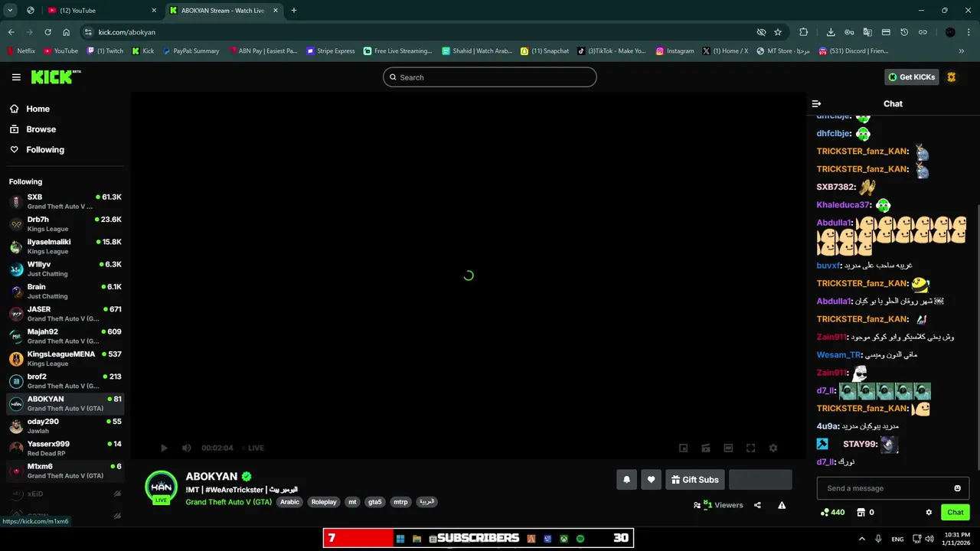Image resolution: width=980 pixels, height=551 pixels.
Task: Show more bookmarks with the double chevron
Action: click(962, 51)
